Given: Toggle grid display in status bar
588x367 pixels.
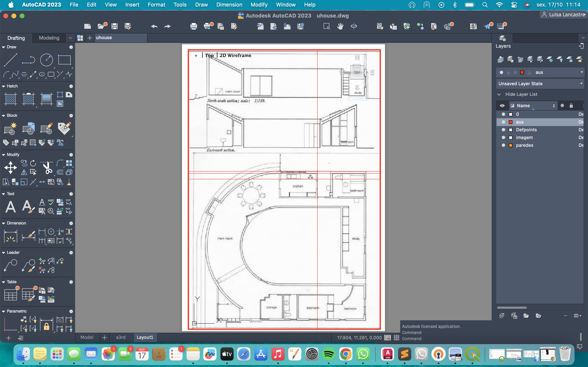Looking at the screenshot, I should click(x=396, y=337).
